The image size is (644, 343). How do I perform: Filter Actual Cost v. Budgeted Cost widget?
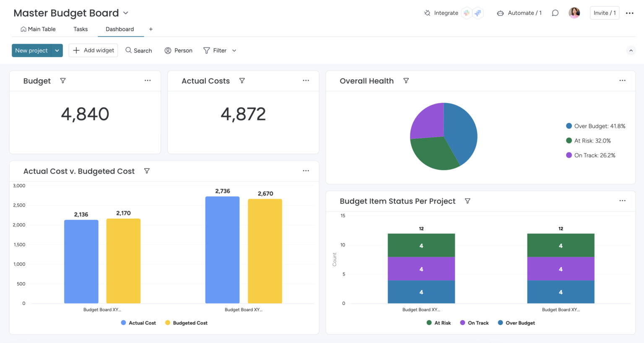[x=147, y=171]
